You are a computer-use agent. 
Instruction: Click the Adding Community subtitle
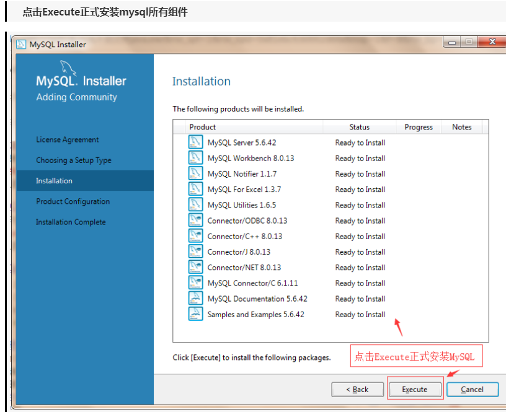point(76,97)
